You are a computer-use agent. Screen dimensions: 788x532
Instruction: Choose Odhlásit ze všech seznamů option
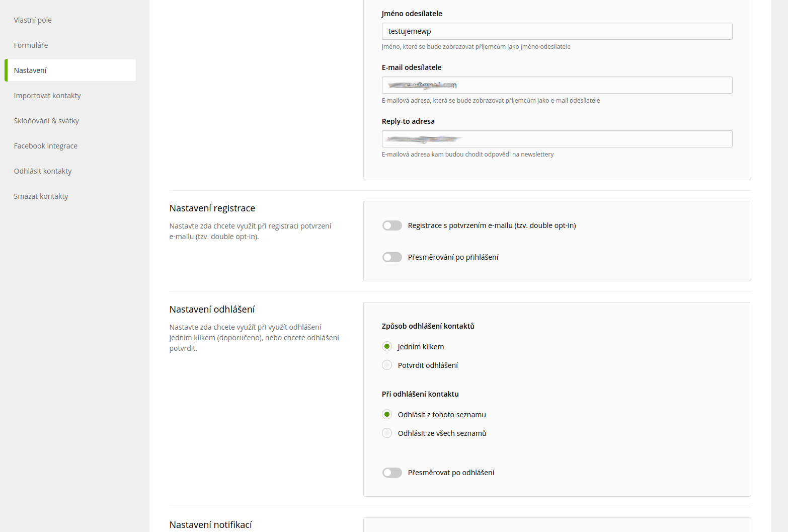(x=387, y=433)
